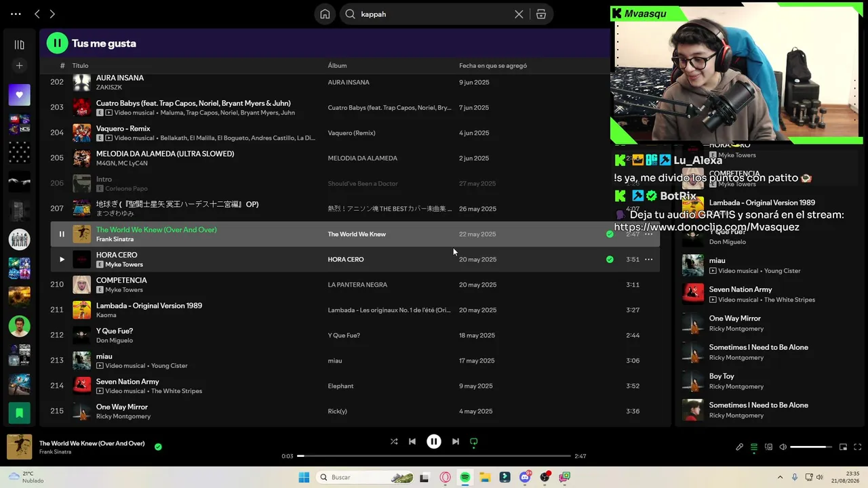Go back with the left arrow
Screen dimensions: 868x488
tap(37, 14)
